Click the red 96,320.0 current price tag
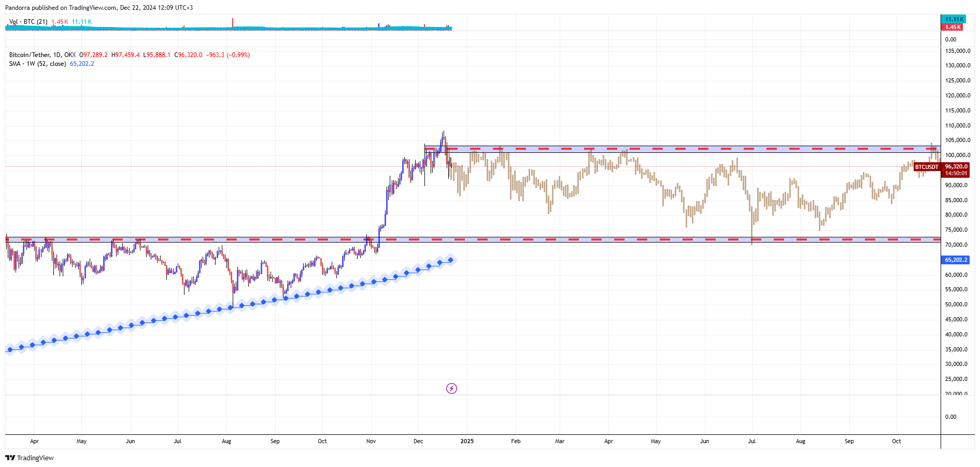 point(956,167)
